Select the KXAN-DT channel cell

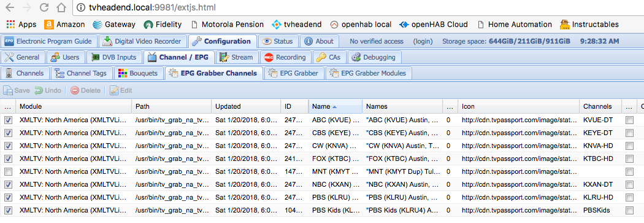600,184
